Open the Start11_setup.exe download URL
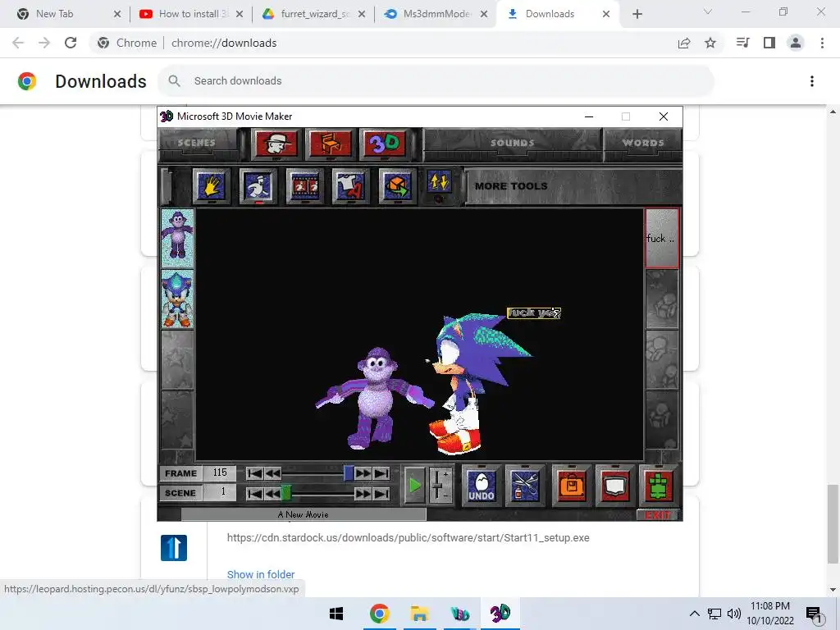Screen dimensions: 840x630 point(409,538)
